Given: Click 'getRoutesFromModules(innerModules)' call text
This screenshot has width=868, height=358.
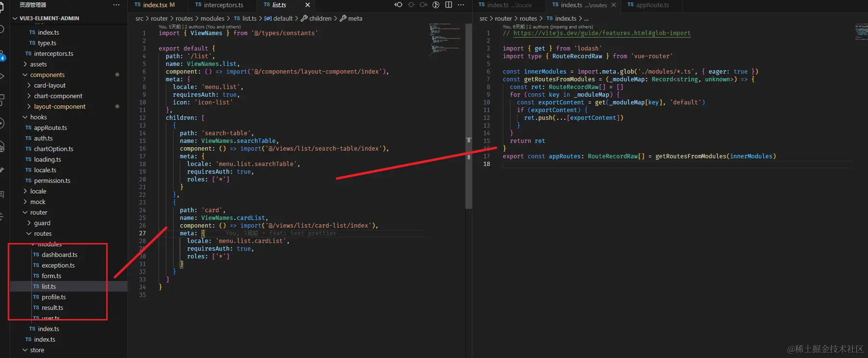Looking at the screenshot, I should click(716, 156).
